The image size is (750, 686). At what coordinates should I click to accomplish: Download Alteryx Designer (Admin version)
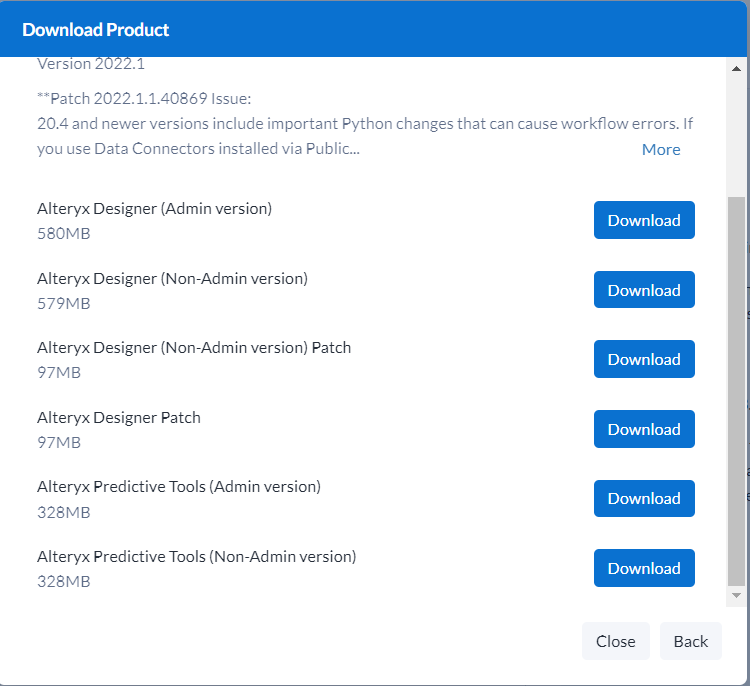point(643,221)
